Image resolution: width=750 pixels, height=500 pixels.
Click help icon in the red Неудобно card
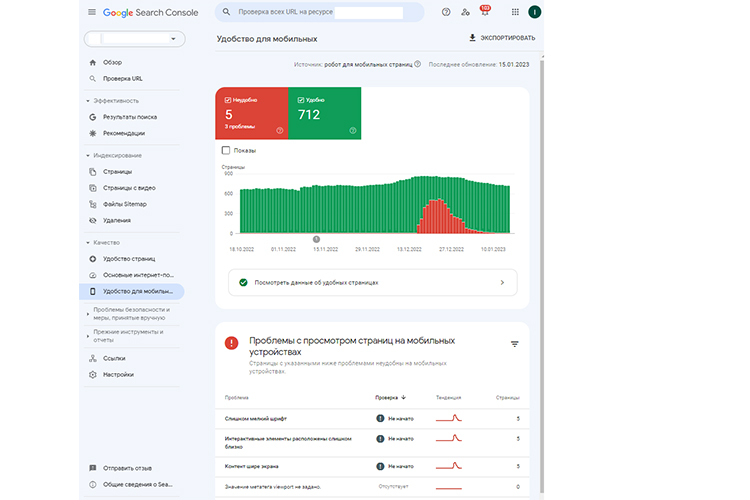pyautogui.click(x=280, y=131)
